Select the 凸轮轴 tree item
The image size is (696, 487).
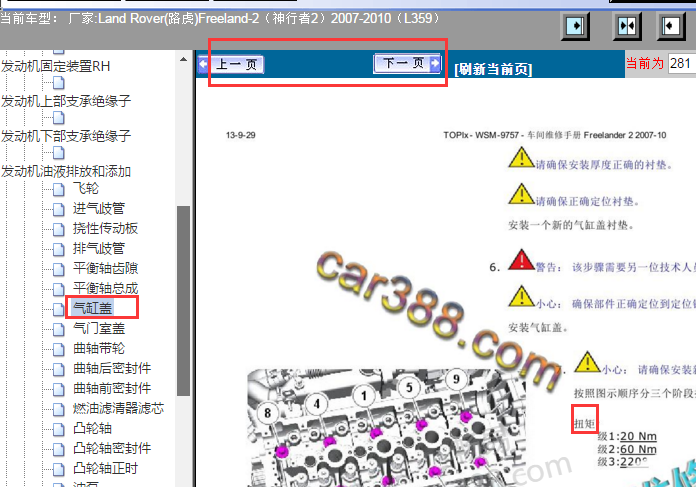[92, 428]
